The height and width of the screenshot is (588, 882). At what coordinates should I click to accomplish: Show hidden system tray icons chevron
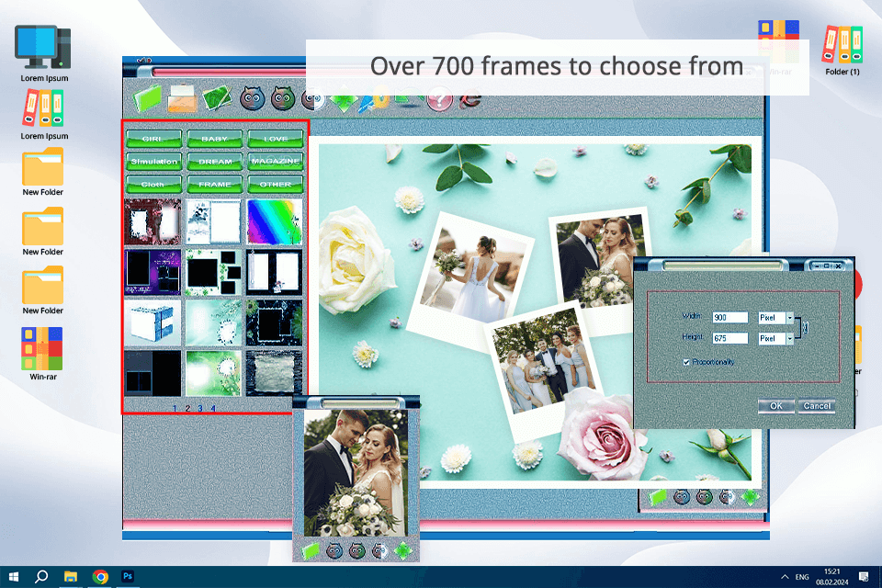pos(784,577)
